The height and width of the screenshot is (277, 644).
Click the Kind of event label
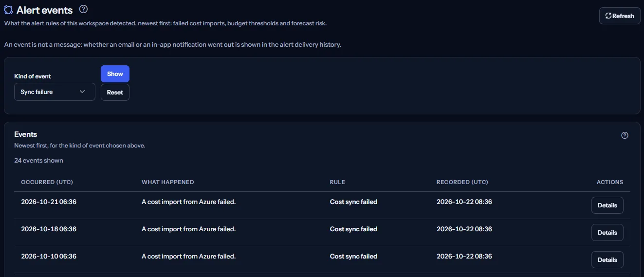pos(33,76)
